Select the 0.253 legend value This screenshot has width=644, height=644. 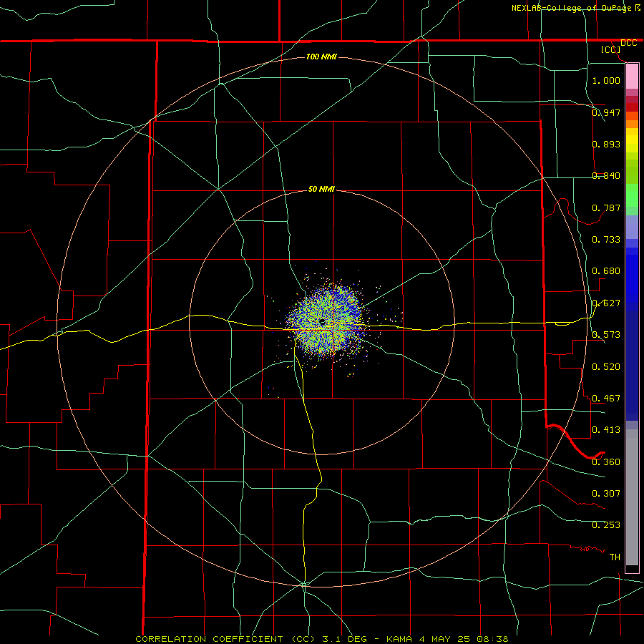pos(606,525)
